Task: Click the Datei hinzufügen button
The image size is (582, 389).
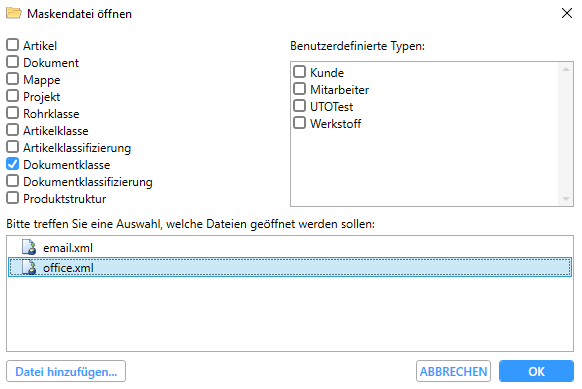Action: [66, 371]
